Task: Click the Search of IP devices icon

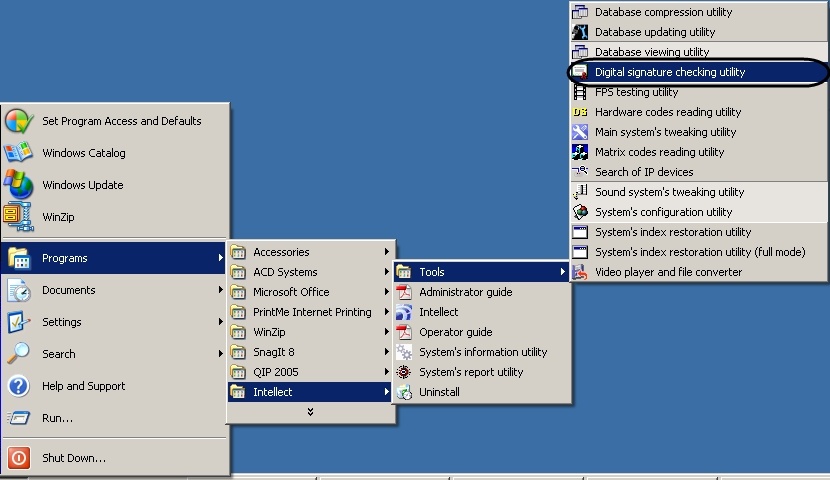Action: tap(580, 172)
